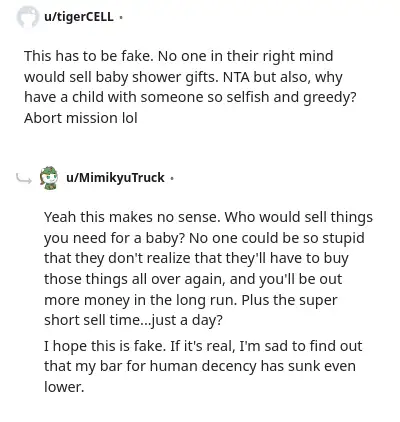Viewport: 400px width, 422px height.
Task: Open tigerCELL's default gray avatar
Action: (x=27, y=17)
